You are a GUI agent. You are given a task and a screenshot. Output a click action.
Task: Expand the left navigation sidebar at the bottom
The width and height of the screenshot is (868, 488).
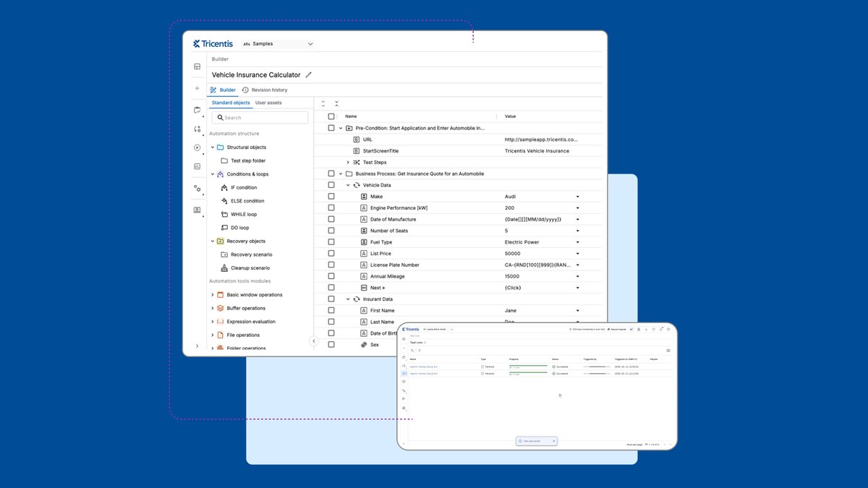(x=197, y=346)
